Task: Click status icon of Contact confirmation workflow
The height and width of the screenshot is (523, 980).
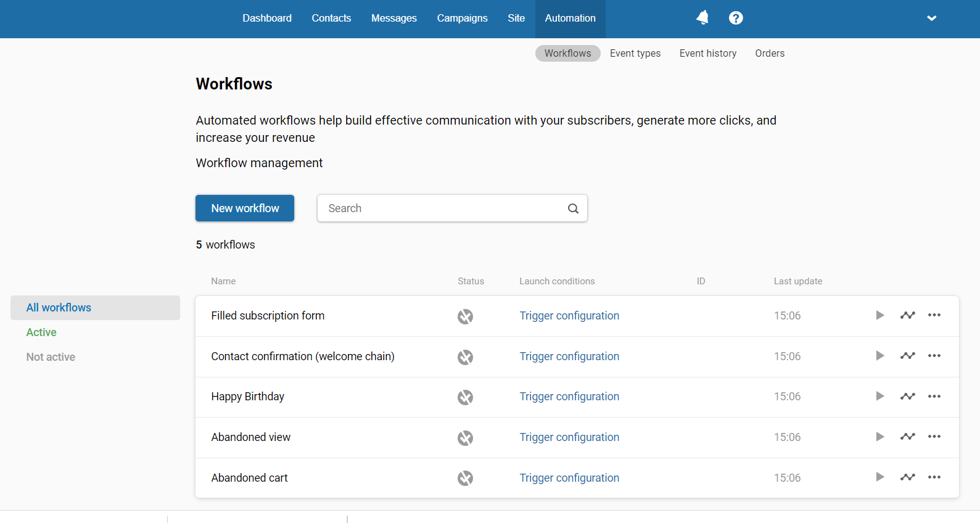Action: (x=465, y=357)
